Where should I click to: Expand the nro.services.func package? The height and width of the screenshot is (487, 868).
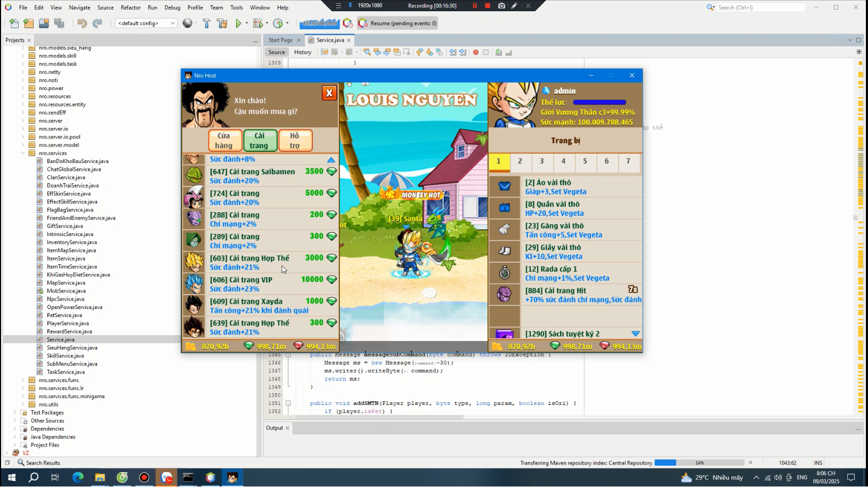tap(23, 380)
